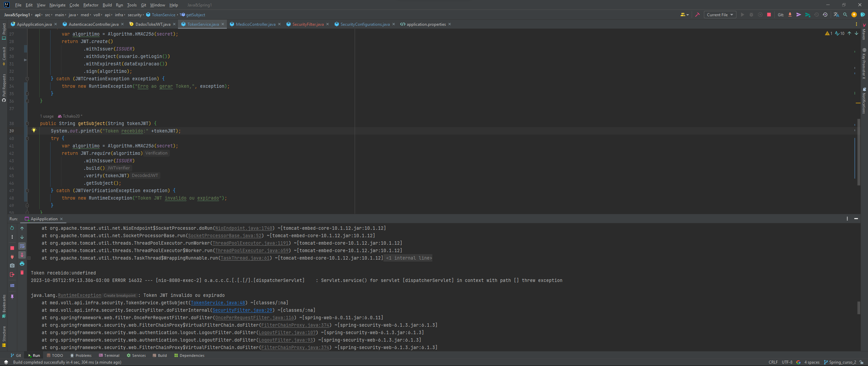The image size is (868, 366).
Task: Toggle Scroll to End in Run console
Action: (x=22, y=255)
